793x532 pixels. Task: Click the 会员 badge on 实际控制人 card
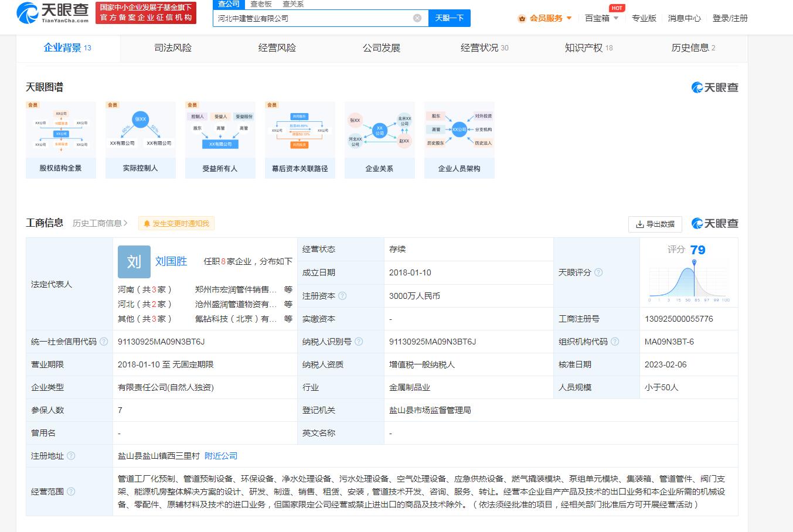[x=113, y=105]
